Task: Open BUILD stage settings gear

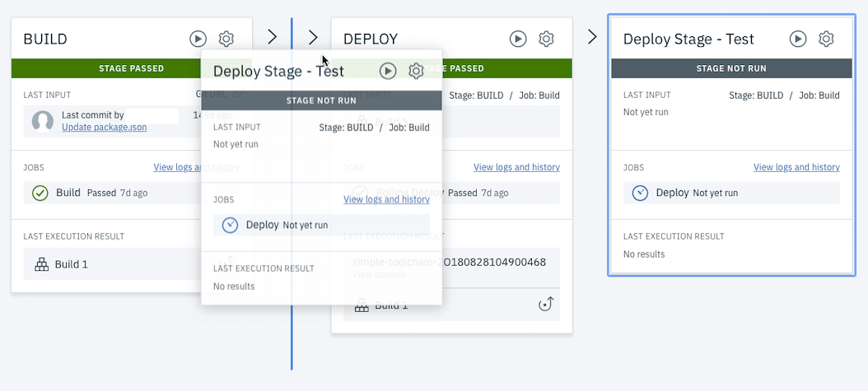Action: click(x=226, y=39)
